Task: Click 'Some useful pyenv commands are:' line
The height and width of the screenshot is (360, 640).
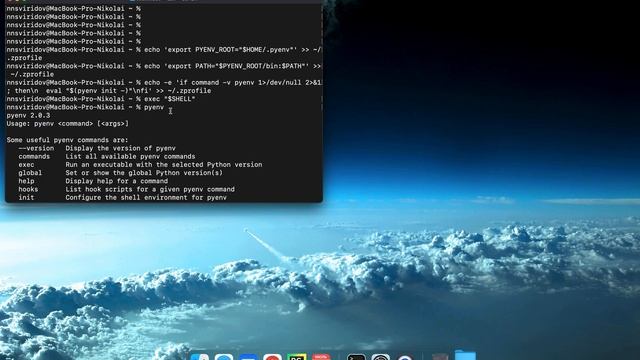Action: click(67, 140)
